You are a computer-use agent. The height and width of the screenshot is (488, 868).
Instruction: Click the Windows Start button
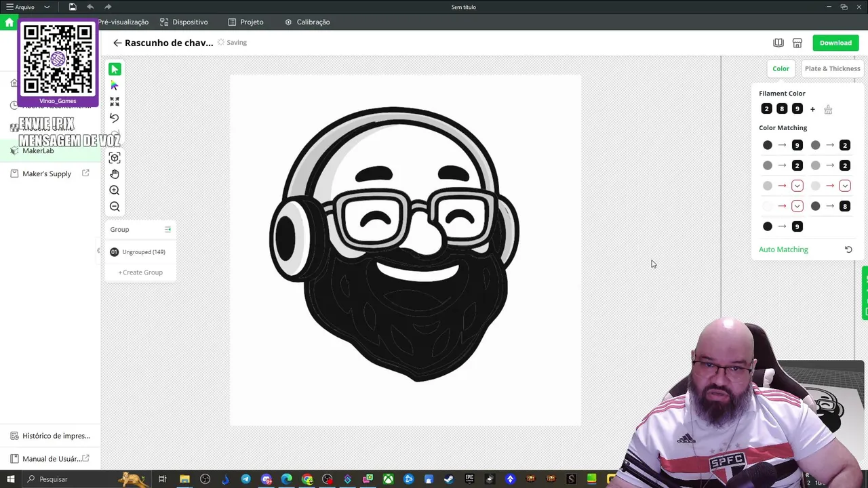10,479
